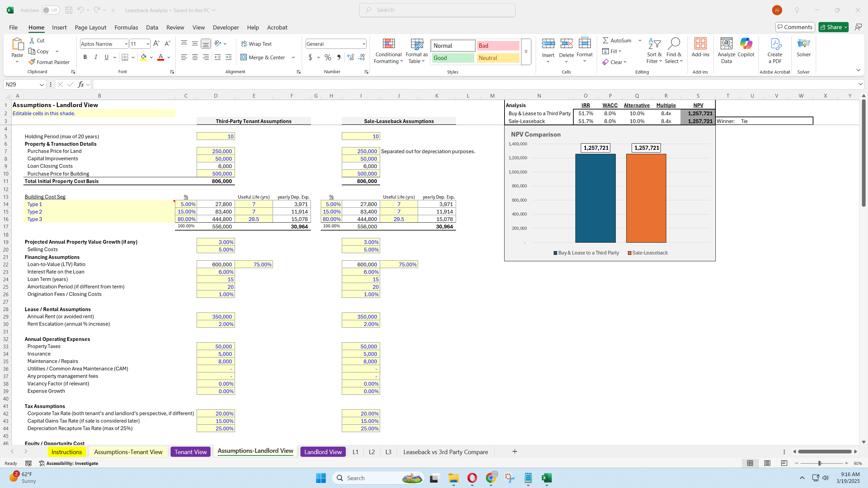Screen dimensions: 868x488
Task: Decrease font size with the smaller A icon
Action: tap(167, 43)
